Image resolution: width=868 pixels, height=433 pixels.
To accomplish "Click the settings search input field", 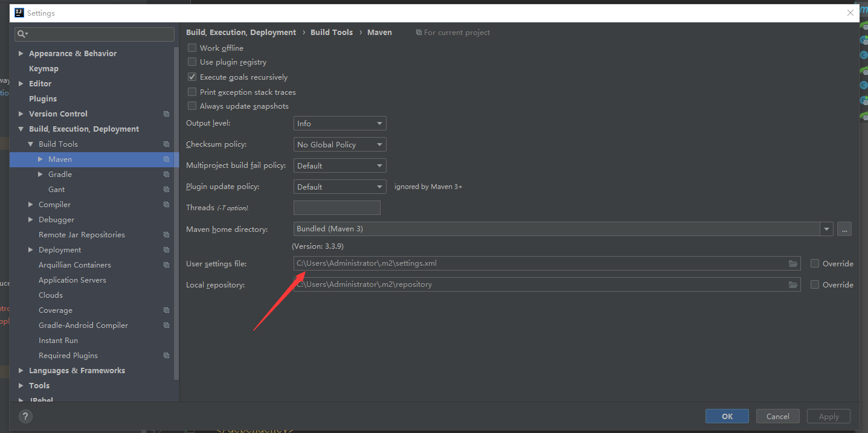I will pos(95,34).
